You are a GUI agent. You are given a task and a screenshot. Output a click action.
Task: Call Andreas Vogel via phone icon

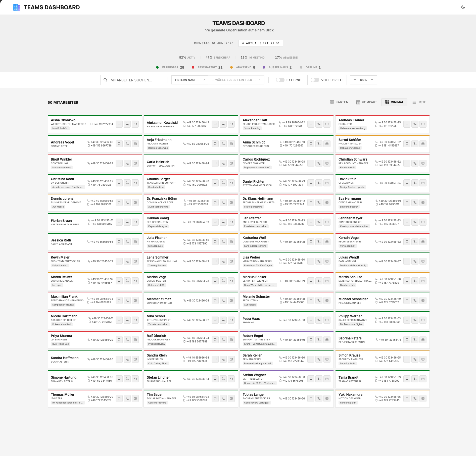point(127,144)
